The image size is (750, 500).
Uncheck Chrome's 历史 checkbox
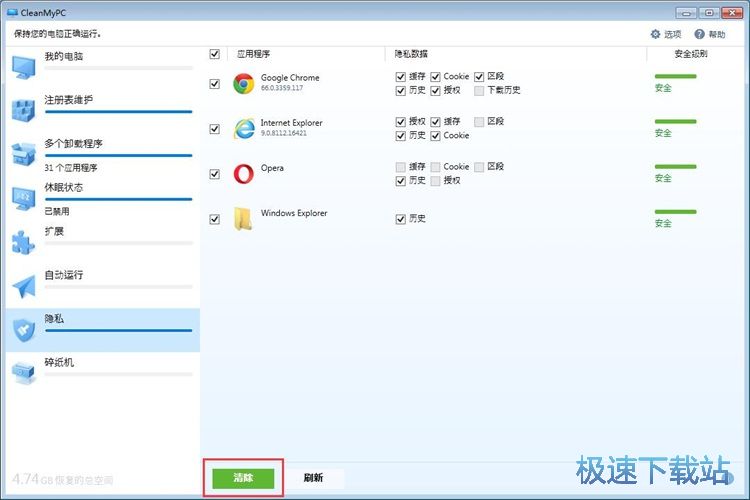coord(401,90)
